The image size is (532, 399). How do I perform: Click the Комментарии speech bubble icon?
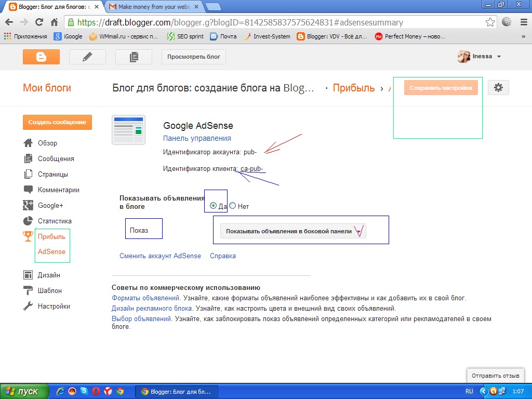[x=28, y=190]
